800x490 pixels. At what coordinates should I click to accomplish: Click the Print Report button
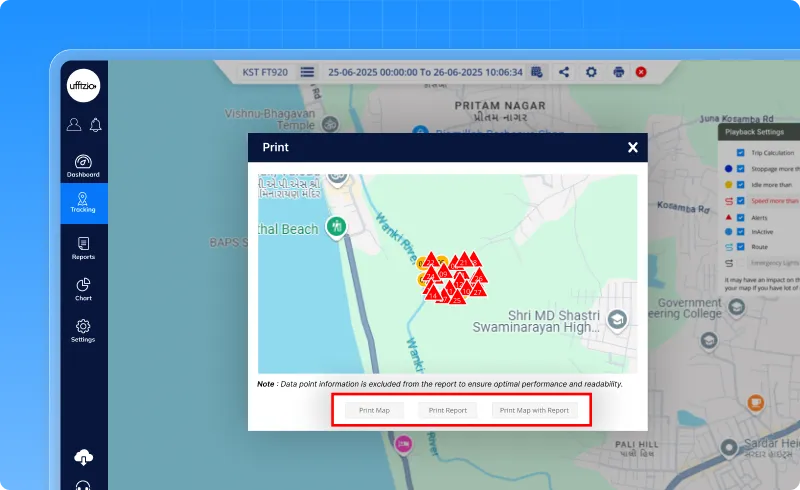[x=447, y=410]
